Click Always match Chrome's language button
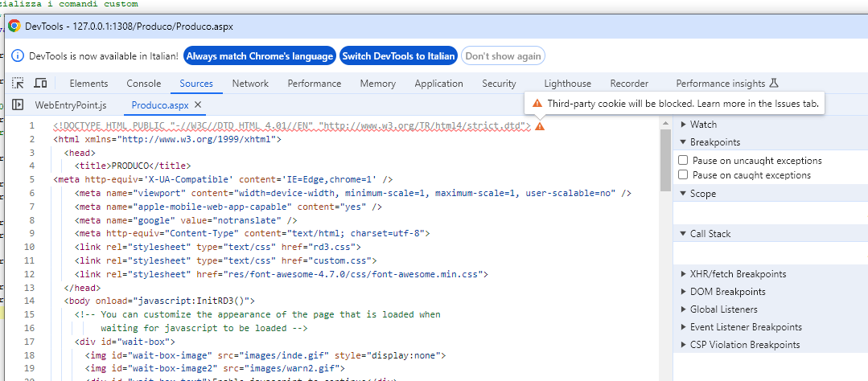Image resolution: width=868 pixels, height=381 pixels. [x=260, y=55]
